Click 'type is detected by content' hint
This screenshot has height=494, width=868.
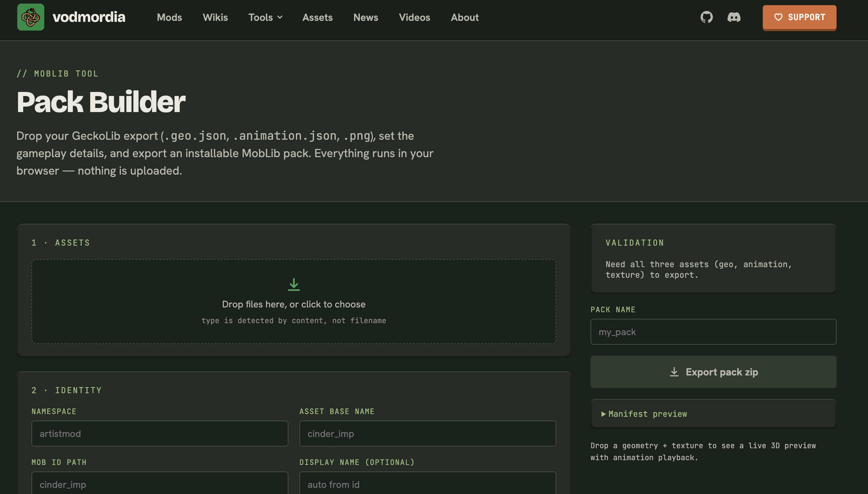[x=294, y=320]
